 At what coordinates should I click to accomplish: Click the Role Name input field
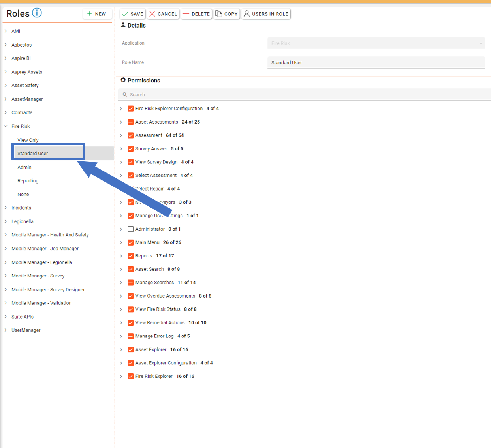click(x=376, y=63)
